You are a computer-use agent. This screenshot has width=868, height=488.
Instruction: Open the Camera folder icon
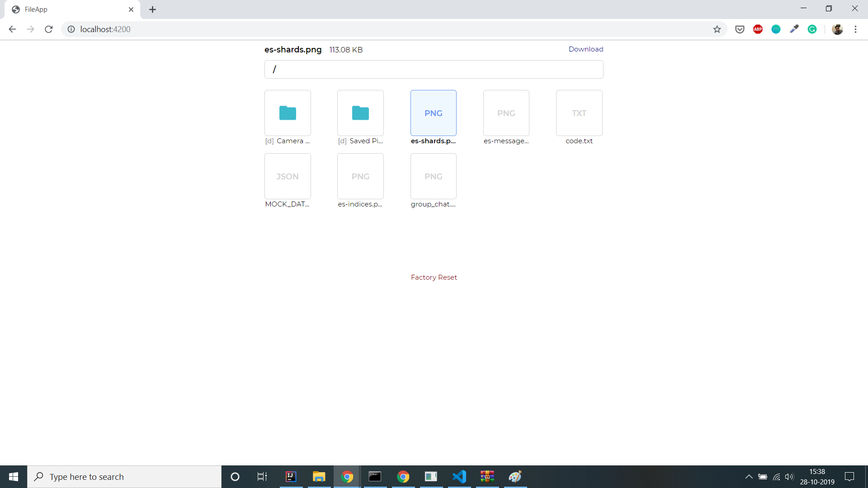(288, 113)
